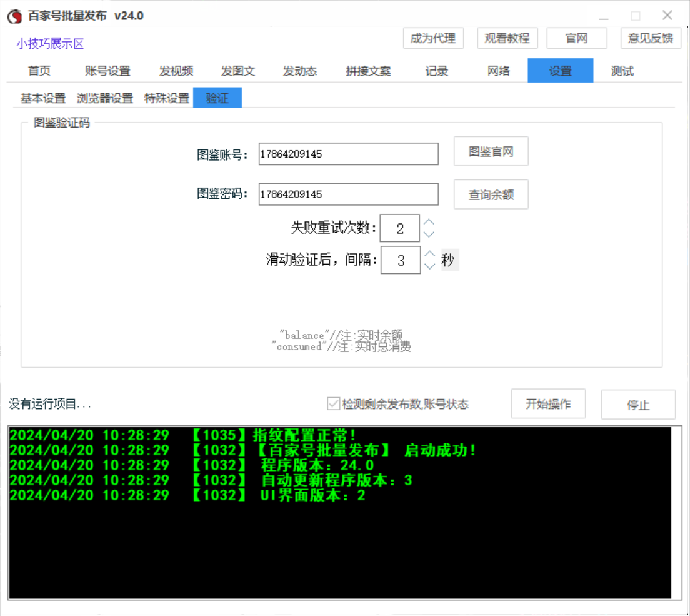Screen dimensions: 690x616
Task: Click the "balance" 实时余额 note text
Action: click(341, 335)
